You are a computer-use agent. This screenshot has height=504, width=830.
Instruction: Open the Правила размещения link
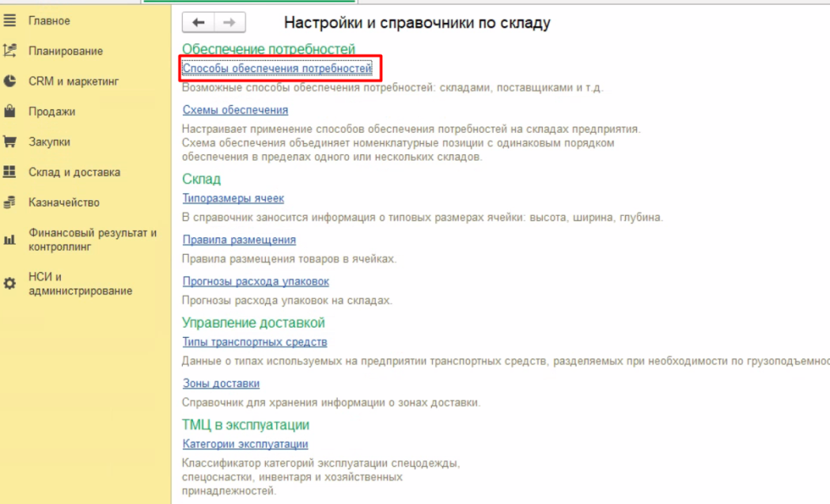tap(239, 240)
